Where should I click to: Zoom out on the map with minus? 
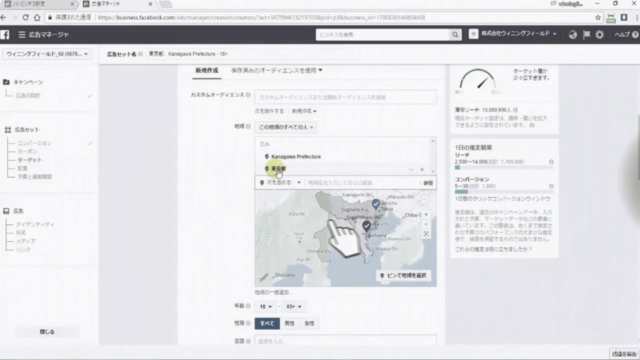point(426,224)
